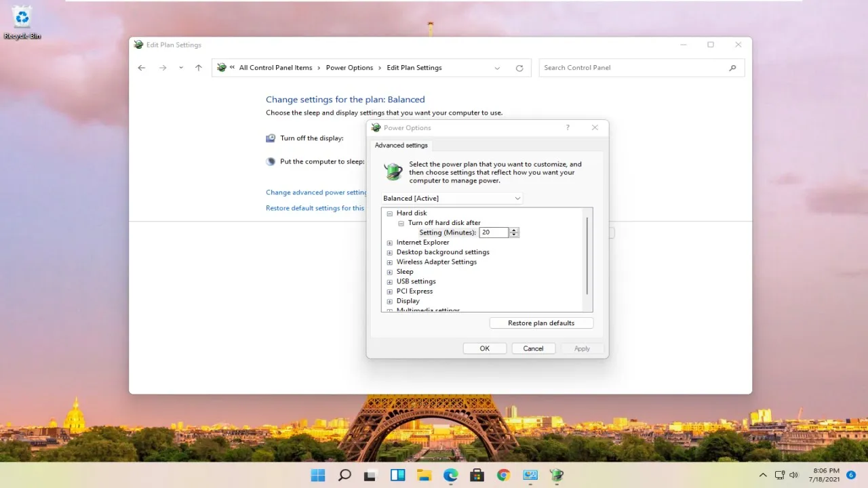Collapse the Turn off hard disk after node
Image resolution: width=868 pixels, height=488 pixels.
401,223
